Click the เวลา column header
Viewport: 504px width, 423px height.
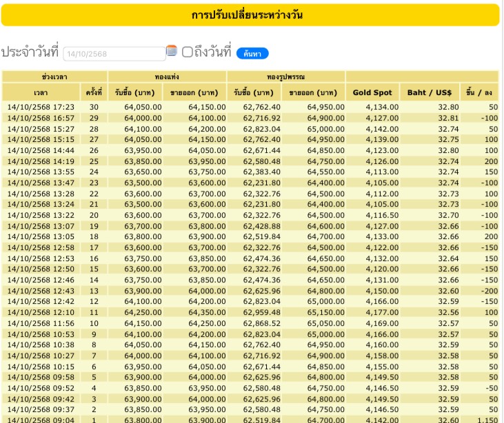[x=41, y=92]
